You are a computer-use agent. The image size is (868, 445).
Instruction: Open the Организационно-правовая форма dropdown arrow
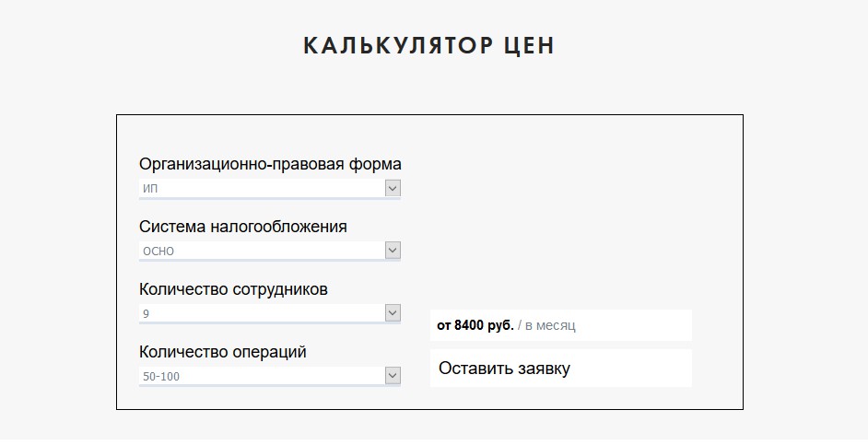393,188
